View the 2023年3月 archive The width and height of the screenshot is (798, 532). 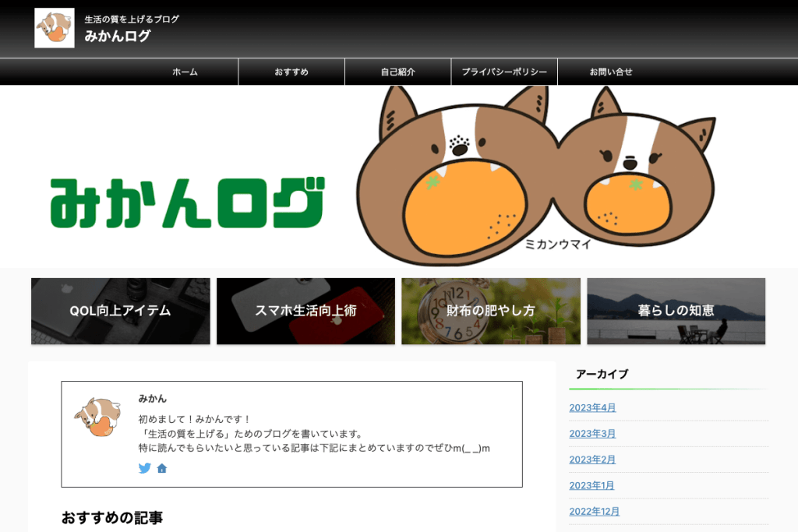tap(592, 433)
